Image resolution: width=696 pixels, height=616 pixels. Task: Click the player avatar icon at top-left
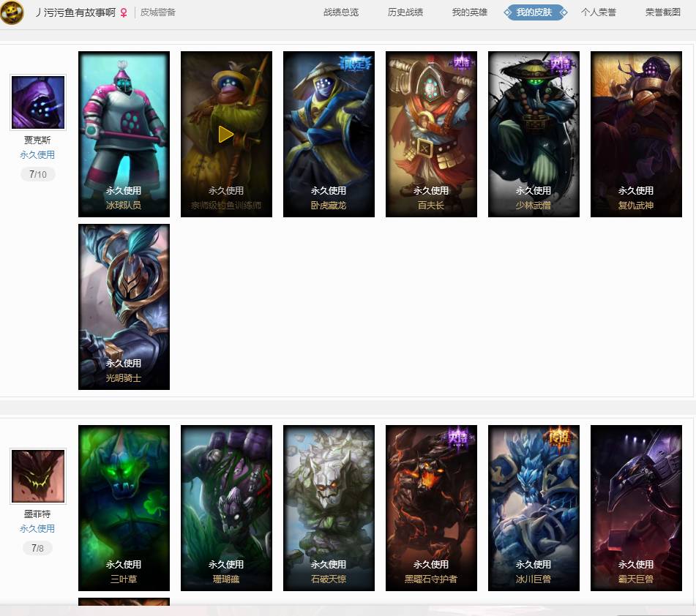click(12, 12)
